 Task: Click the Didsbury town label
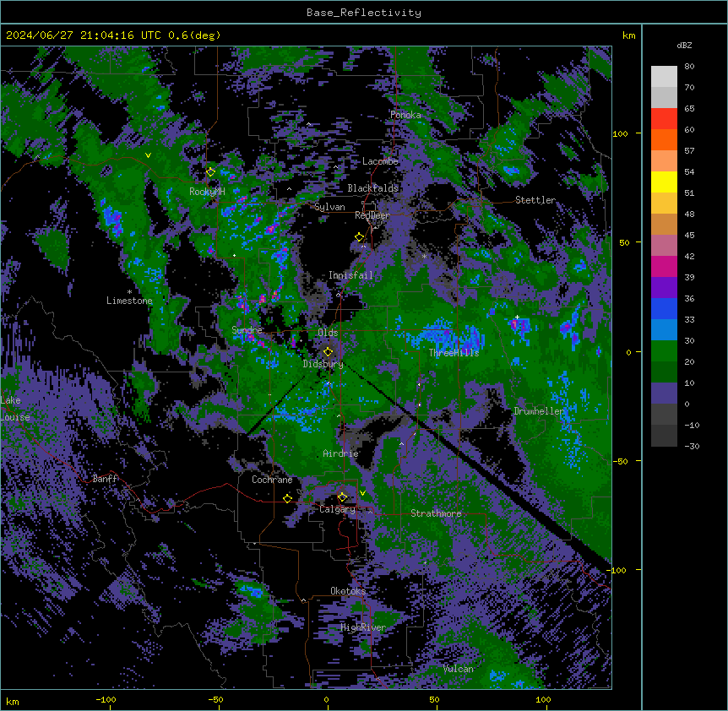[323, 364]
